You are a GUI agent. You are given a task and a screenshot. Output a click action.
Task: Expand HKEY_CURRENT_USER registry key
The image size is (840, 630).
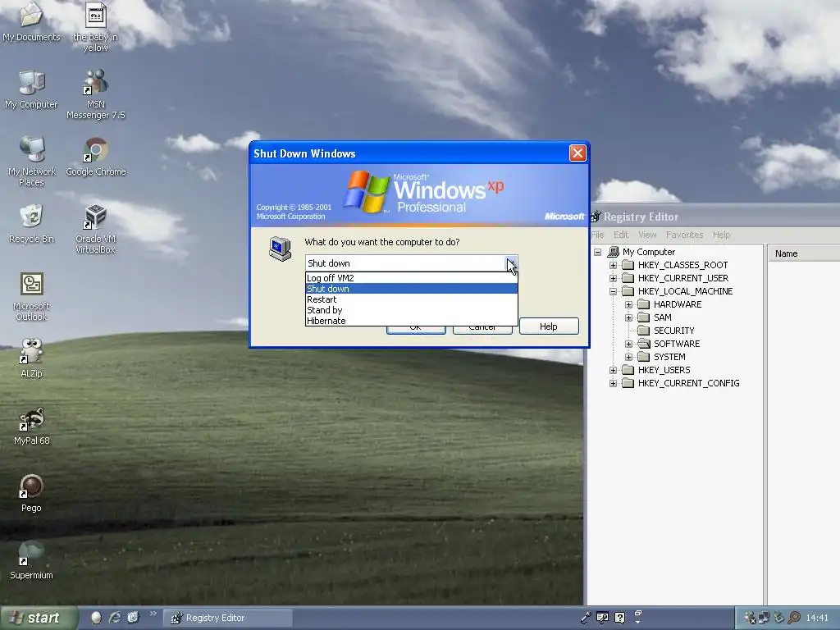614,278
